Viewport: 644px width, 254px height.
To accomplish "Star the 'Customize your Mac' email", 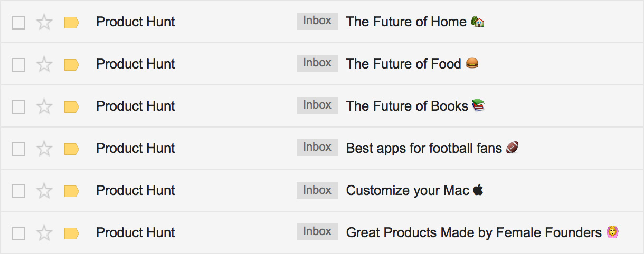I will tap(45, 191).
